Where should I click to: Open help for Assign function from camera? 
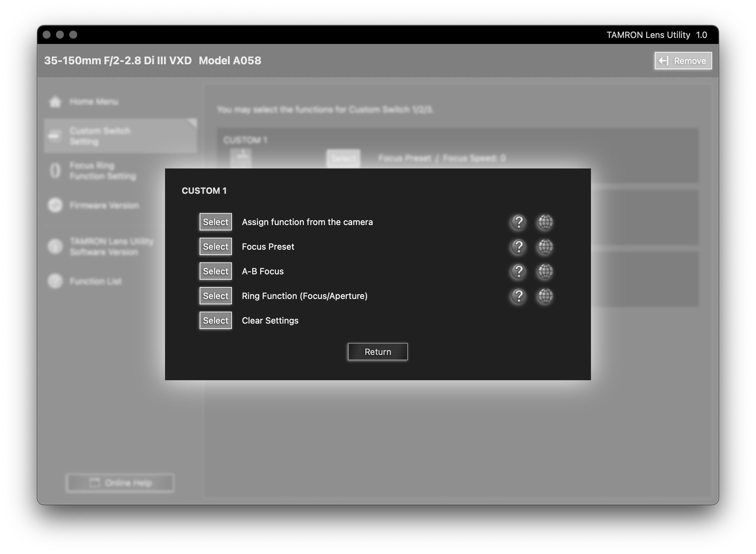point(518,222)
